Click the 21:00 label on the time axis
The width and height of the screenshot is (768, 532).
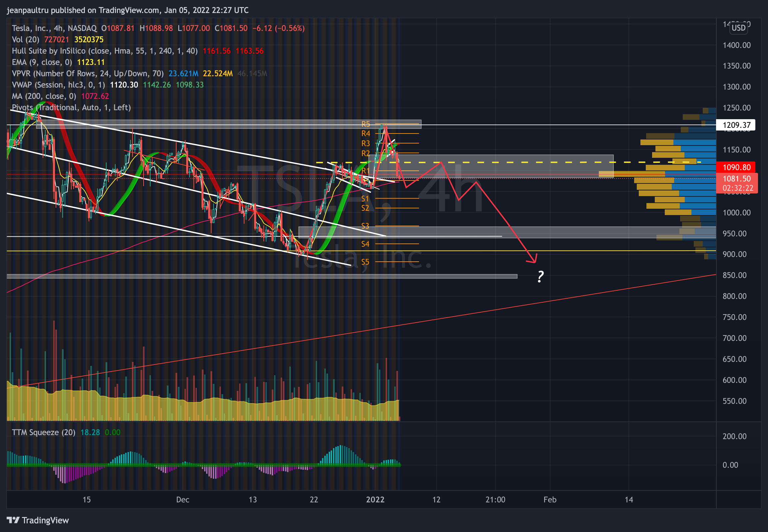point(495,500)
